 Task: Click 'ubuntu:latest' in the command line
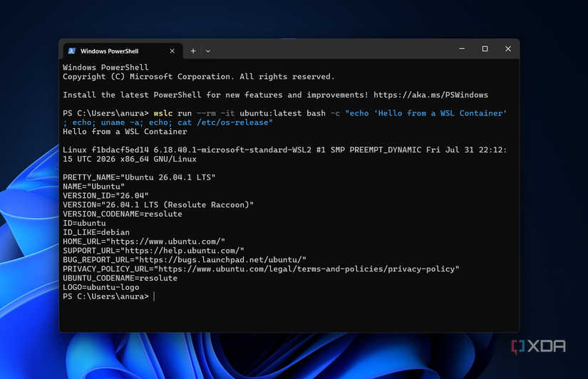270,113
